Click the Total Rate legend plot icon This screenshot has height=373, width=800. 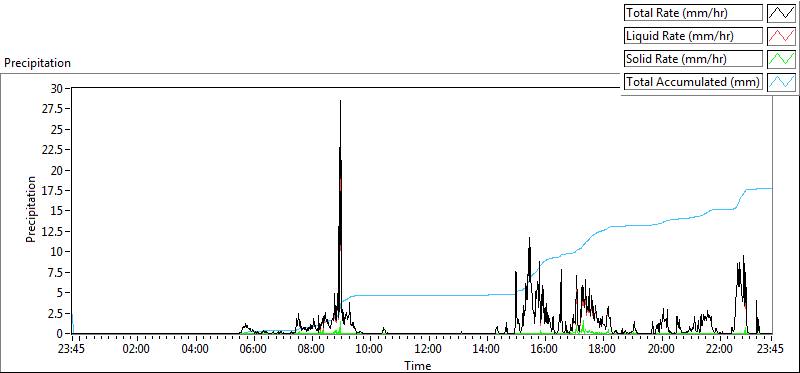[x=782, y=12]
